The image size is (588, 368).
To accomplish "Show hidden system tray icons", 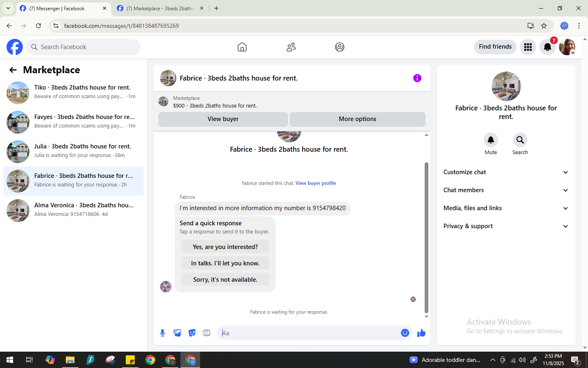I will coord(492,360).
